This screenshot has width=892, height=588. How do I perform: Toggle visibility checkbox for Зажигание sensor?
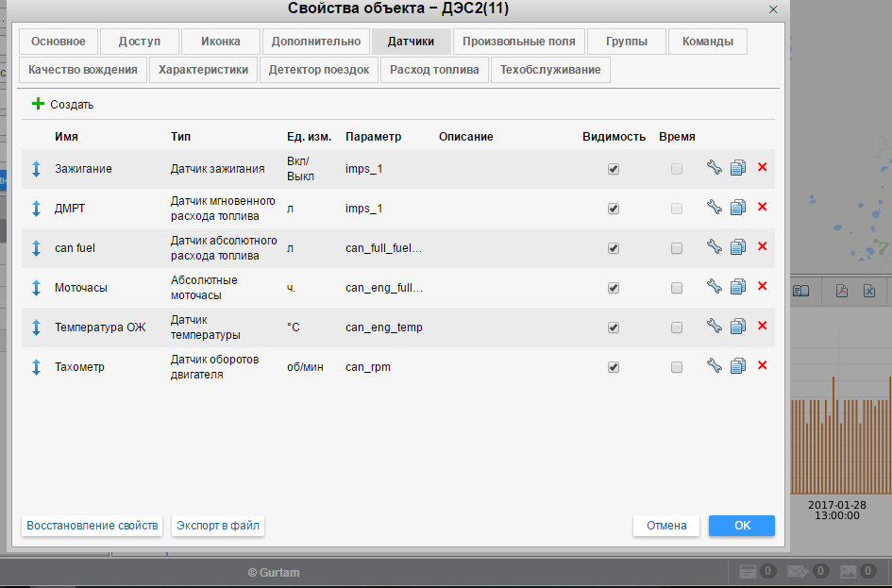pos(614,169)
